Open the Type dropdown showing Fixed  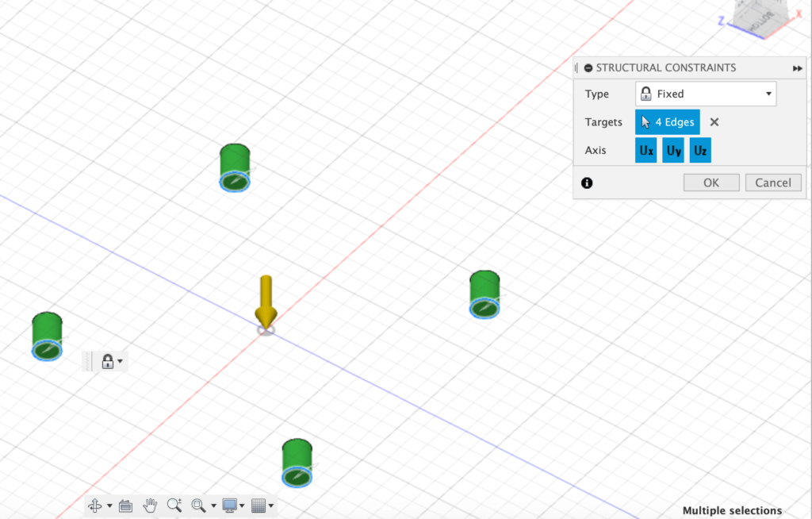click(x=706, y=94)
